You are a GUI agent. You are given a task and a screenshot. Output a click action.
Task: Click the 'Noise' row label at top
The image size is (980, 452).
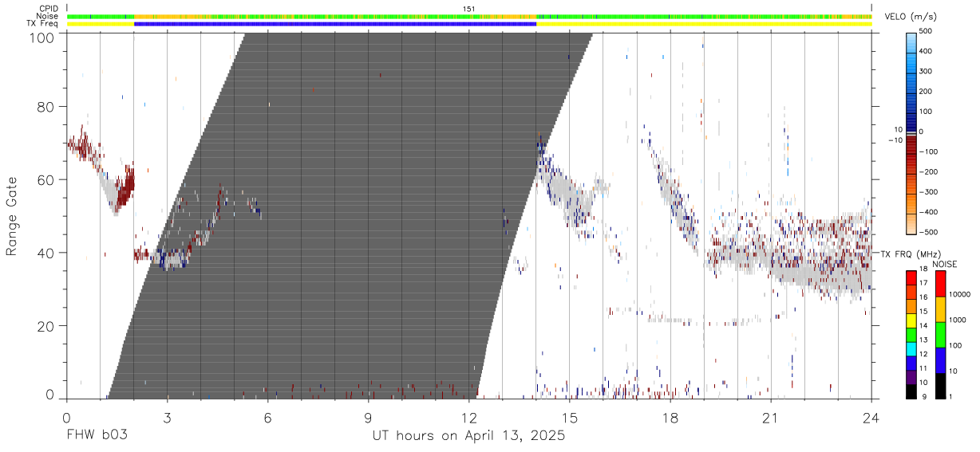coord(49,16)
